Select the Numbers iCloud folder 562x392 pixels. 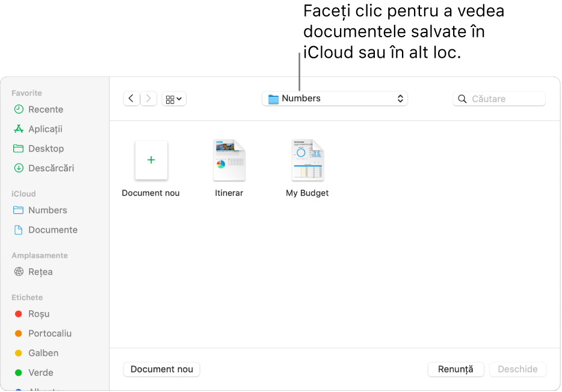pyautogui.click(x=47, y=210)
